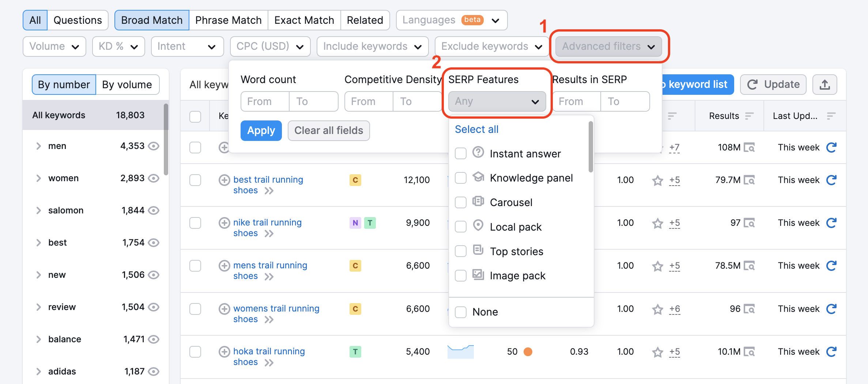This screenshot has height=384, width=868.
Task: Add nike trail running shoes to list
Action: pyautogui.click(x=224, y=223)
